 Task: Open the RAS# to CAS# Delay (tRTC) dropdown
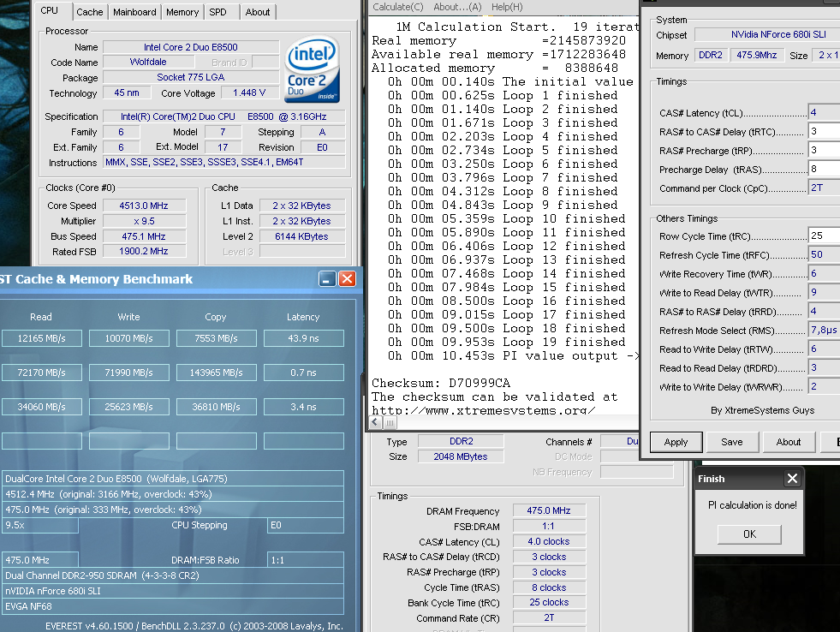pos(824,131)
